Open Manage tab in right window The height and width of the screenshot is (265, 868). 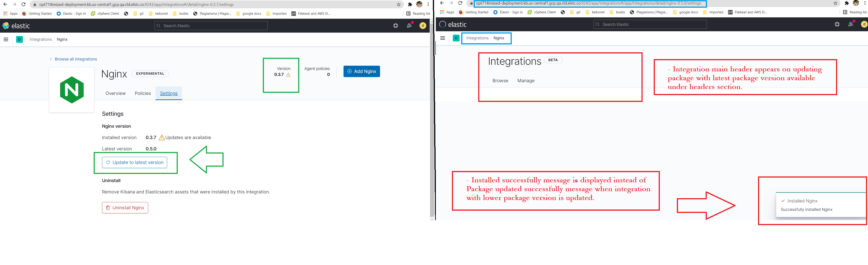(526, 81)
